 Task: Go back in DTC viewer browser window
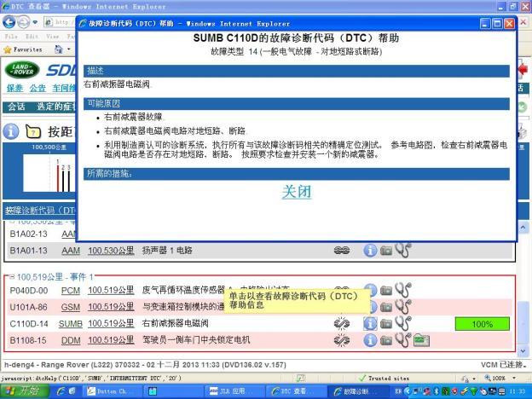tap(9, 22)
